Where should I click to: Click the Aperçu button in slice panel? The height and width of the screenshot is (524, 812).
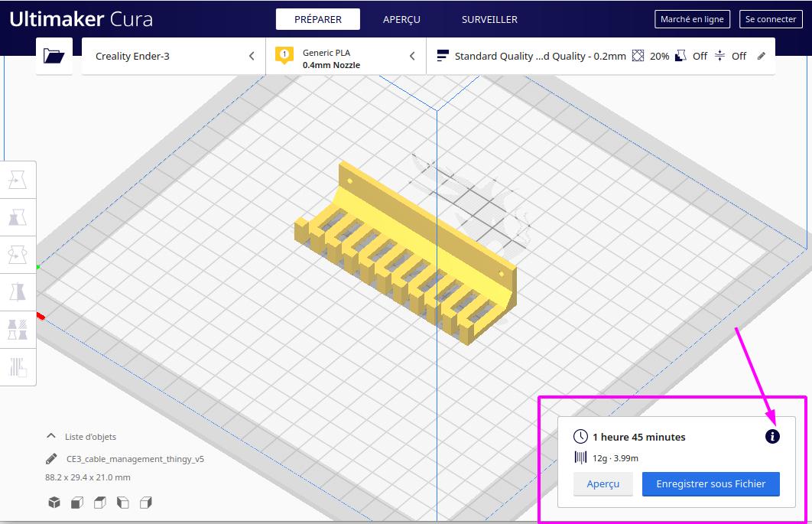603,483
